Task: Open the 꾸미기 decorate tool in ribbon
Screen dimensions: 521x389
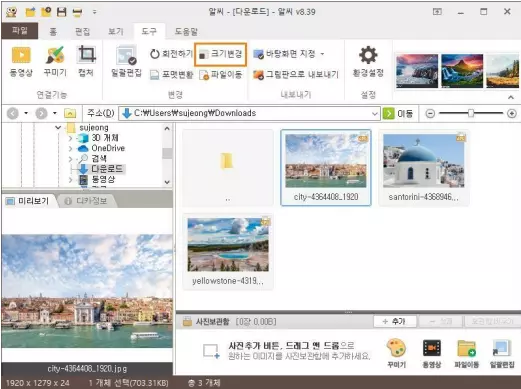Action: (x=55, y=62)
